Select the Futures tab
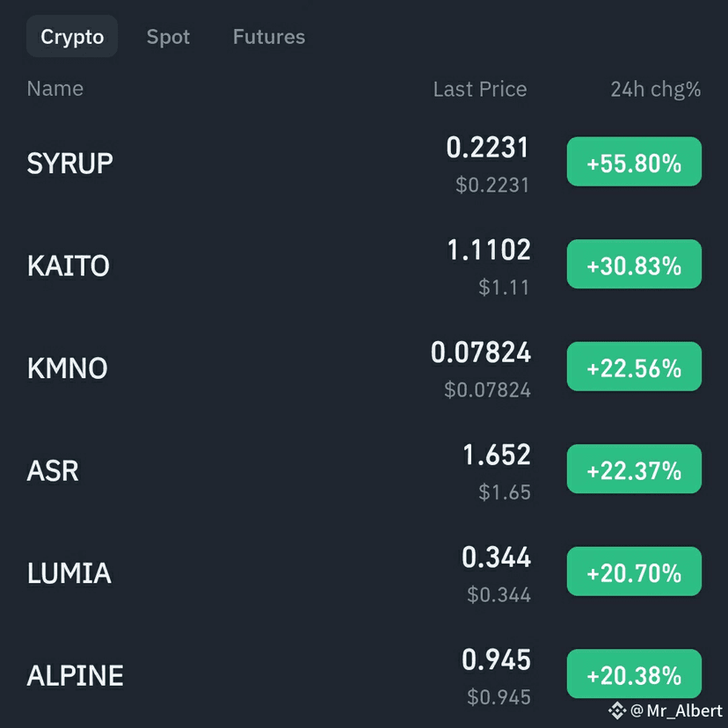728x728 pixels. [269, 37]
